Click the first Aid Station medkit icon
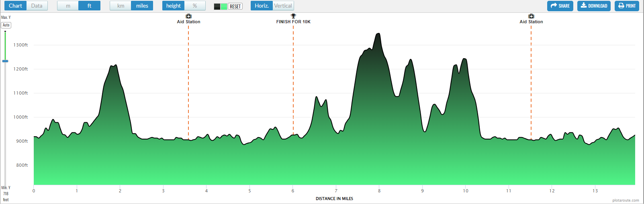The width and height of the screenshot is (644, 204). pos(188,16)
